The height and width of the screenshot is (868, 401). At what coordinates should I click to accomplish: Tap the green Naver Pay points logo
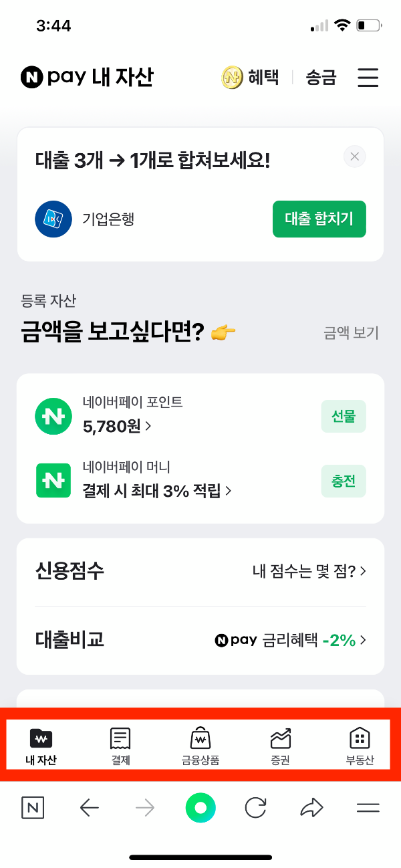pyautogui.click(x=53, y=416)
